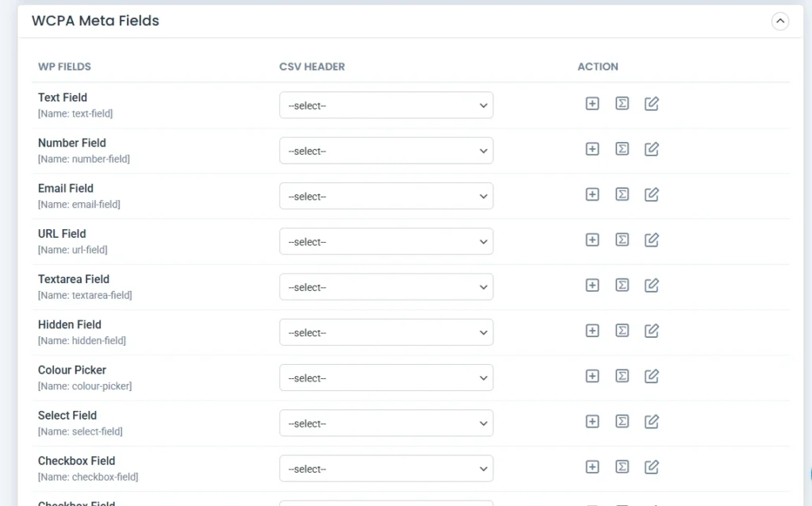Screen dimensions: 812x506
Task: Open CSV header dropdown for Colour Picker
Action: [x=386, y=378]
